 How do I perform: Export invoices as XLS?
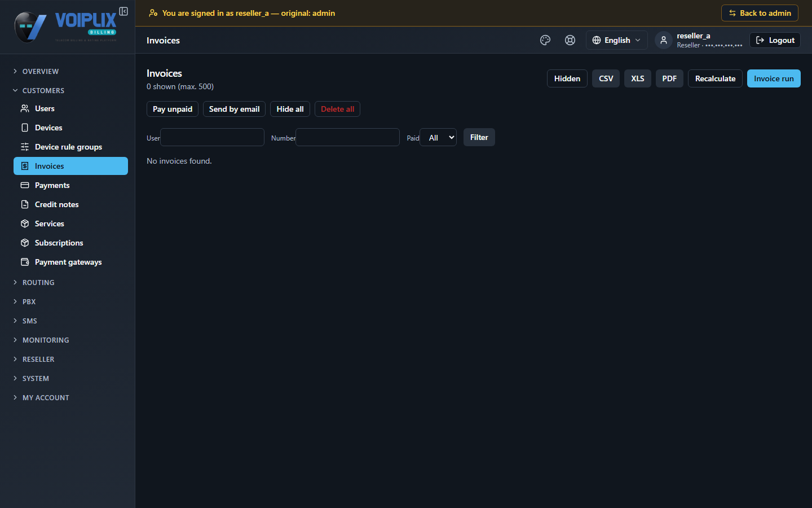[638, 78]
